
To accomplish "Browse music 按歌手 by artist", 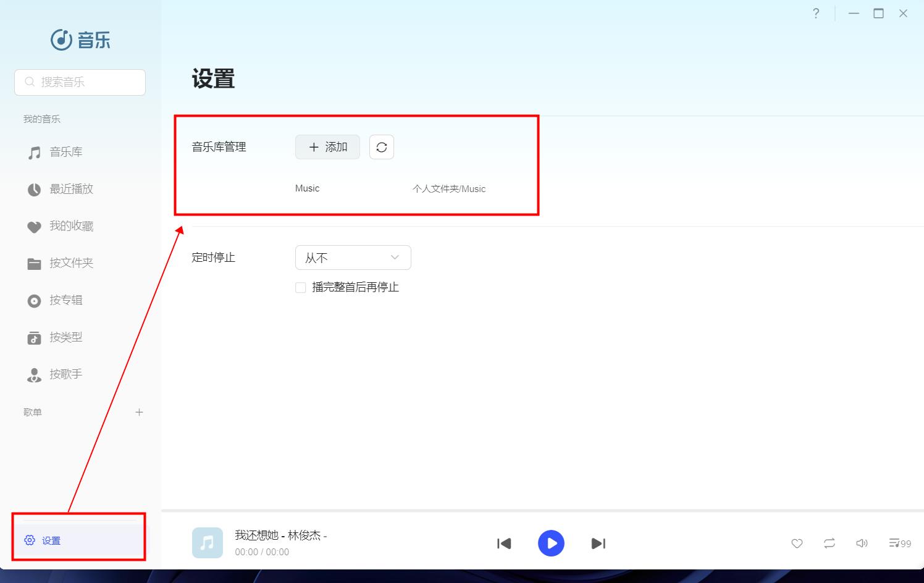I will [65, 374].
